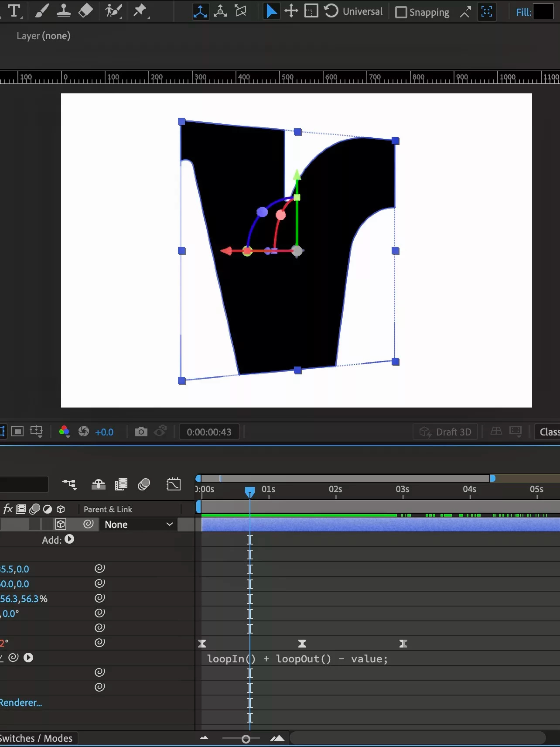Open the Composition Mini-Flowchart
The width and height of the screenshot is (560, 747).
click(x=69, y=484)
